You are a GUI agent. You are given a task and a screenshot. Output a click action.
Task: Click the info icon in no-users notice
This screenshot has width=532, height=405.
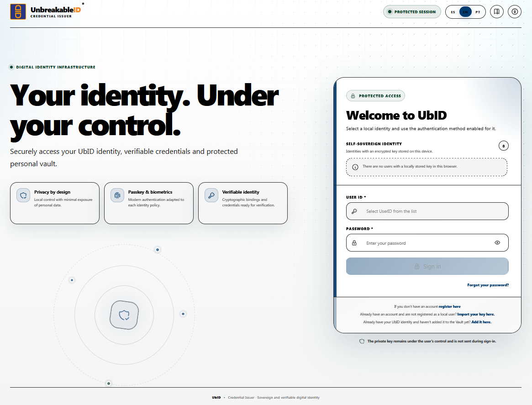tap(355, 167)
